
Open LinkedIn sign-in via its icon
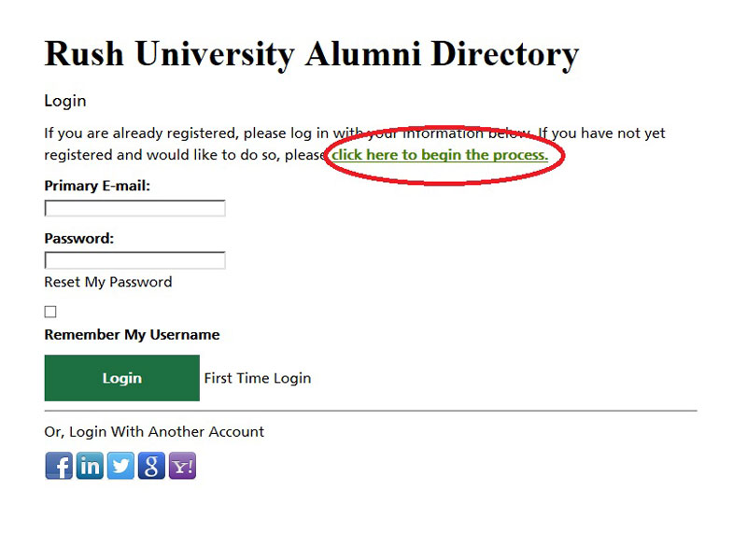pos(89,465)
